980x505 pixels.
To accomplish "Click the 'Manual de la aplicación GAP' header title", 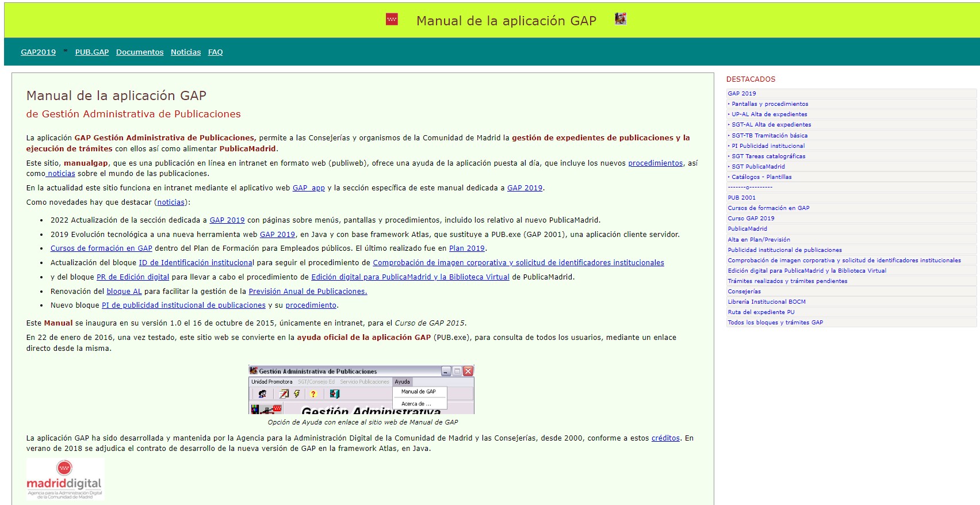I will (506, 21).
